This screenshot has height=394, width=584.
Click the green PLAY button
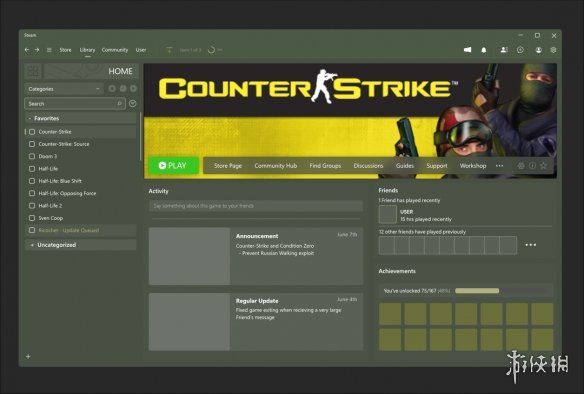173,165
